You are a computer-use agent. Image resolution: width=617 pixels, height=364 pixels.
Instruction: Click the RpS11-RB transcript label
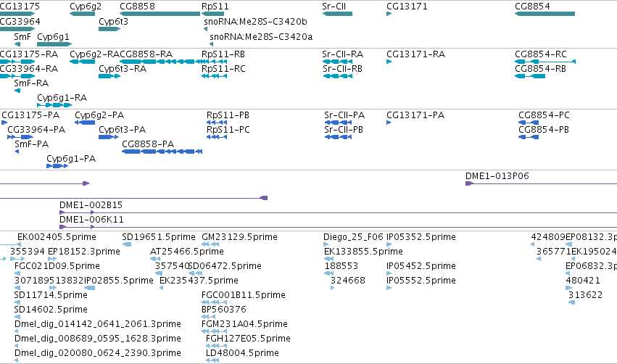[223, 54]
